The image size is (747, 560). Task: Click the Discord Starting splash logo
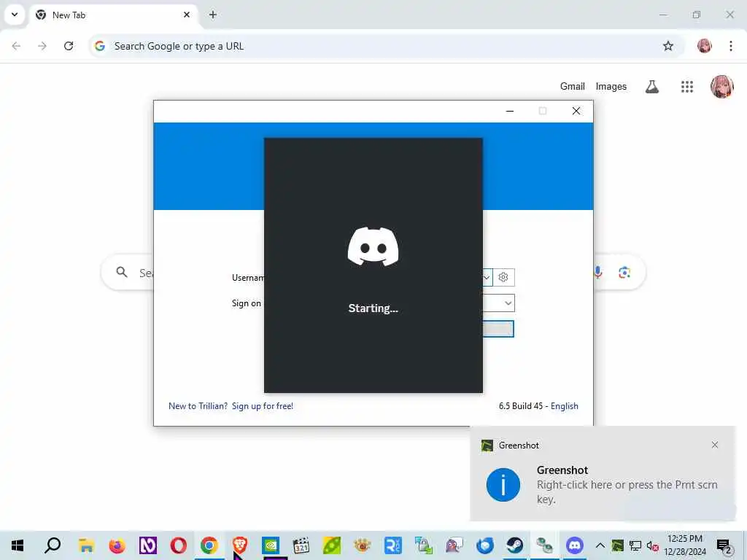click(373, 246)
